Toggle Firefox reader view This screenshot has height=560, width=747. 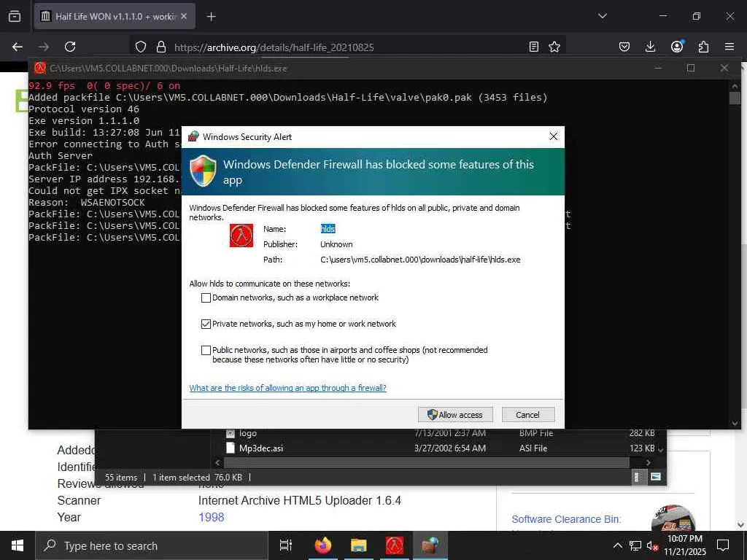click(533, 47)
